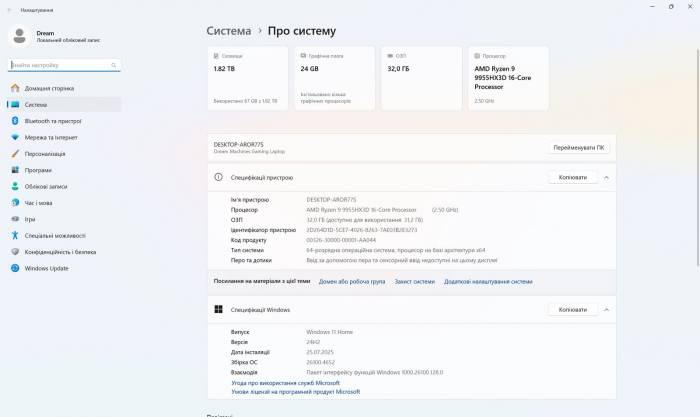Open Програми settings page
The height and width of the screenshot is (417, 700).
[64, 170]
